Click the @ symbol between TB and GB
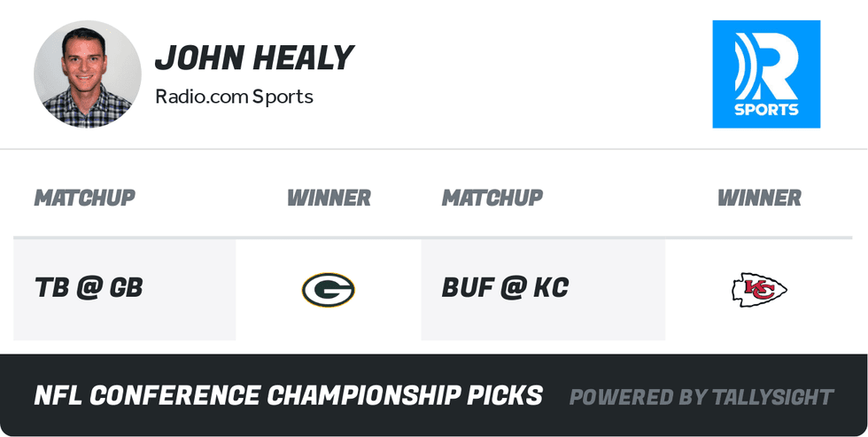 pos(89,288)
